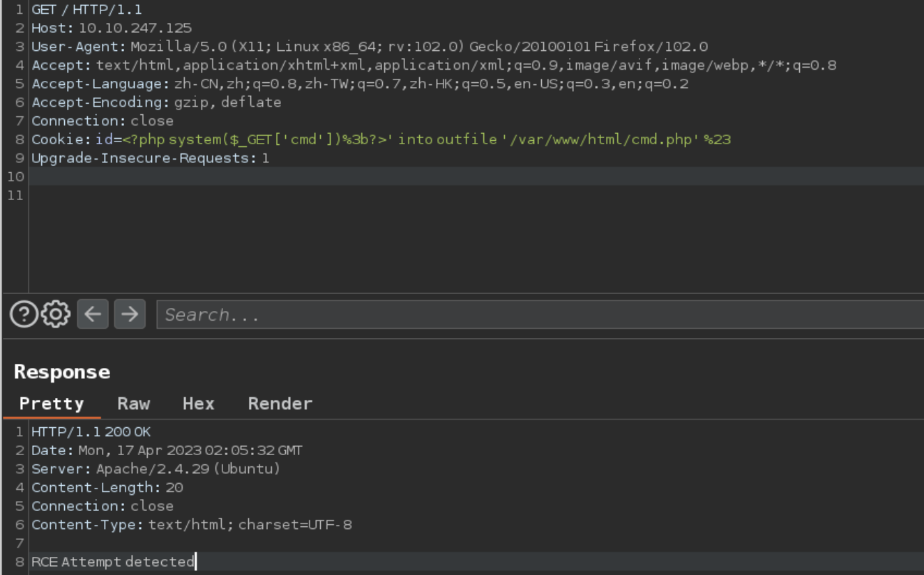Focus the Search input field
This screenshot has height=575, width=924.
540,314
